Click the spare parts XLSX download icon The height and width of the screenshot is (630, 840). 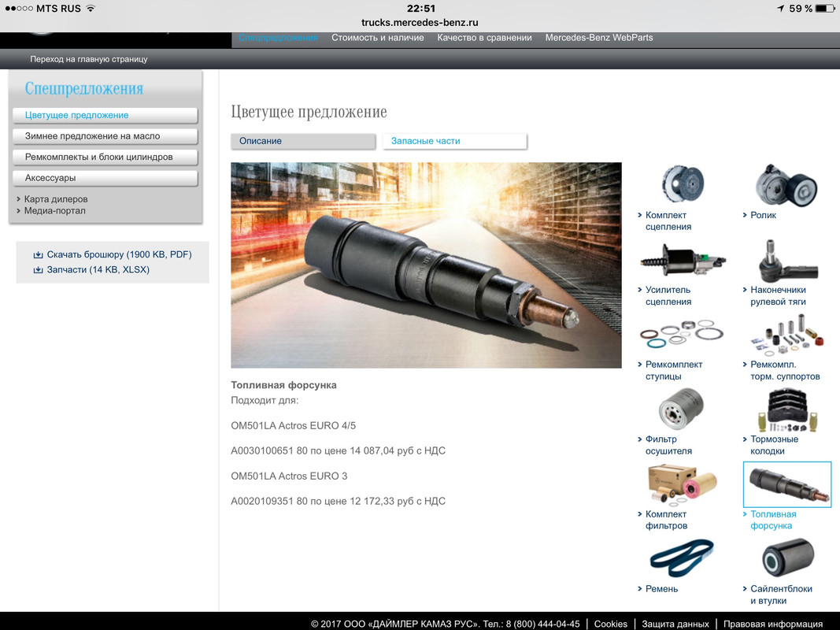coord(38,269)
